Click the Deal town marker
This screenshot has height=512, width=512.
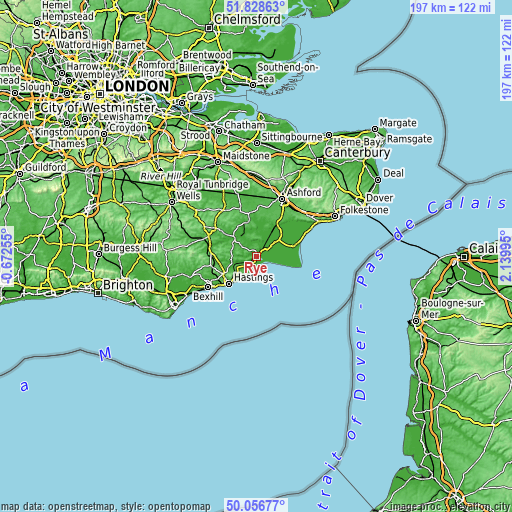378,180
